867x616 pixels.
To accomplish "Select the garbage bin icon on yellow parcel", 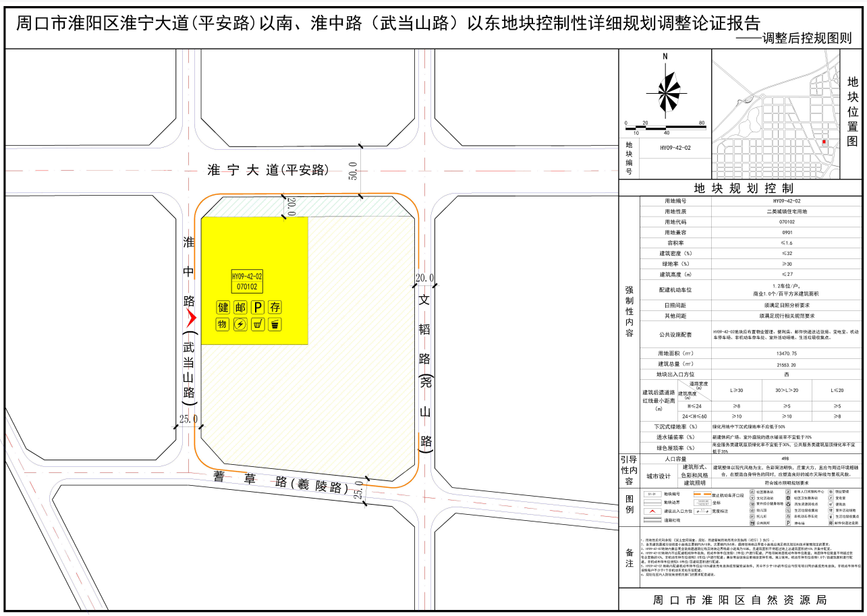I will tap(275, 325).
